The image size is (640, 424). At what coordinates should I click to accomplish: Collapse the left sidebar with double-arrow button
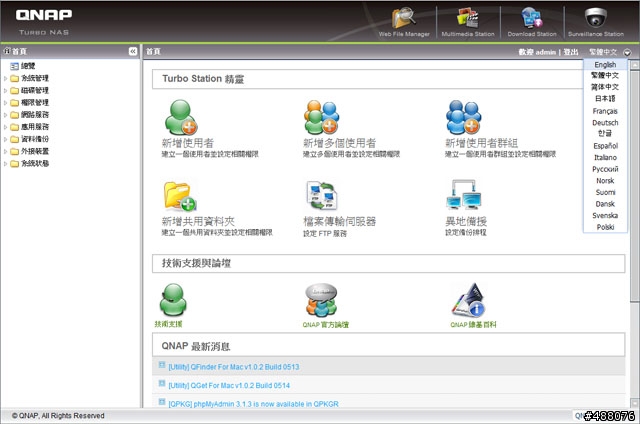click(x=133, y=51)
